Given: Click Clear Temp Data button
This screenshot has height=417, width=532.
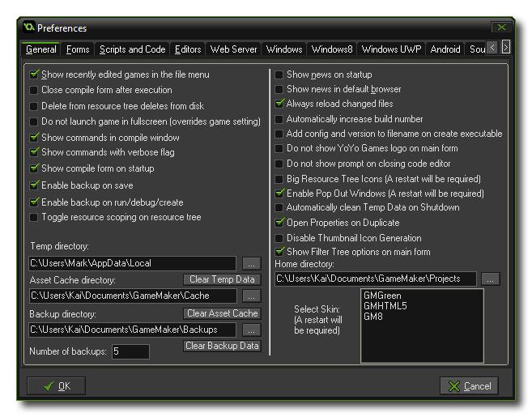Looking at the screenshot, I should click(x=222, y=279).
